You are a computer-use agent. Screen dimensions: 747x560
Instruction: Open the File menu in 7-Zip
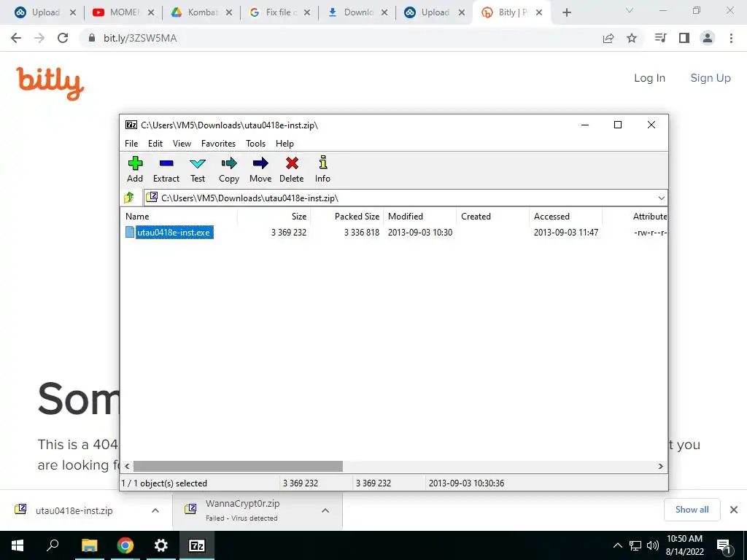[x=131, y=144]
